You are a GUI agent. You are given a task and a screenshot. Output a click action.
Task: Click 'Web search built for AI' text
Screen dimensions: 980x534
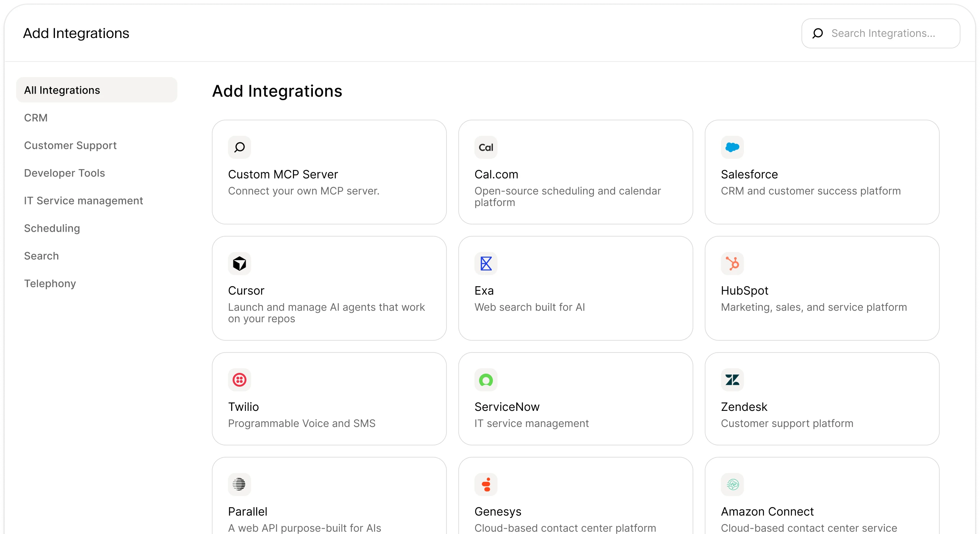click(x=529, y=307)
